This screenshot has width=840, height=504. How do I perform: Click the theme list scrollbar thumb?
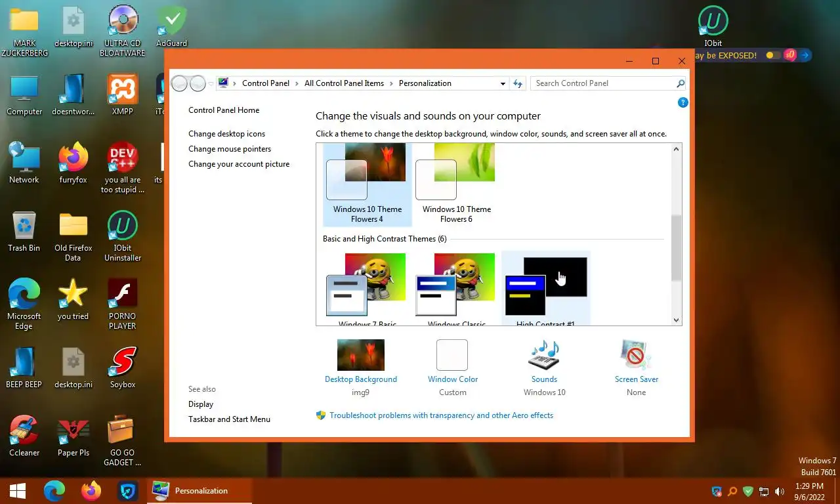point(677,248)
